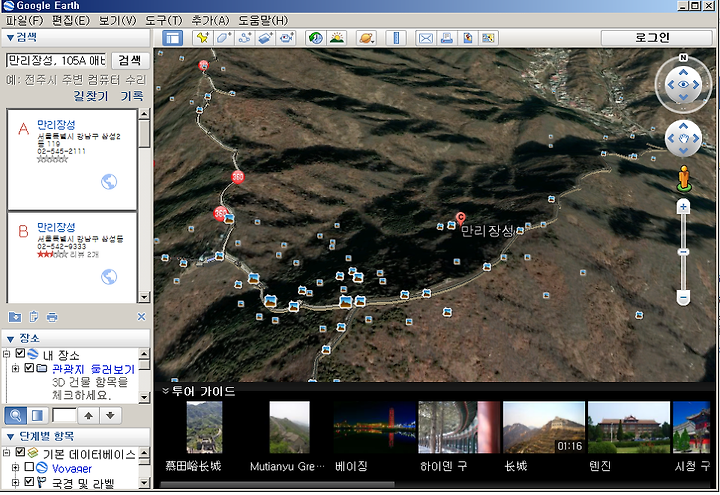Enable the Voyager layer checkbox
The width and height of the screenshot is (720, 495).
pyautogui.click(x=29, y=467)
